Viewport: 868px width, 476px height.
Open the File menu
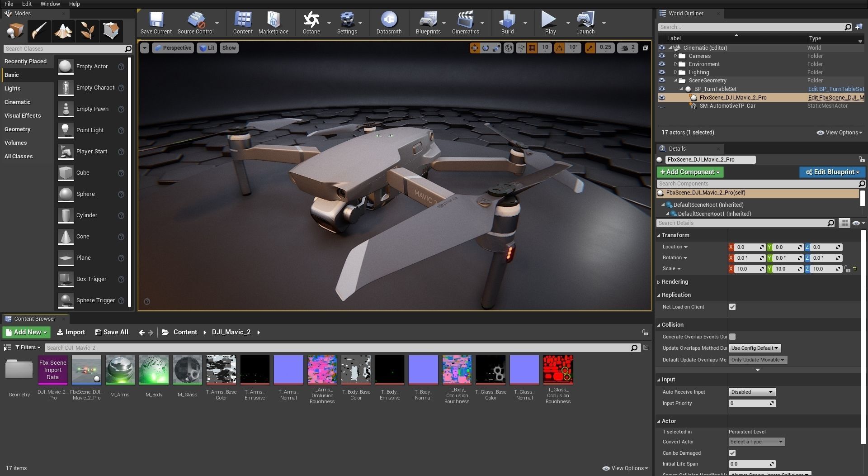[x=9, y=4]
